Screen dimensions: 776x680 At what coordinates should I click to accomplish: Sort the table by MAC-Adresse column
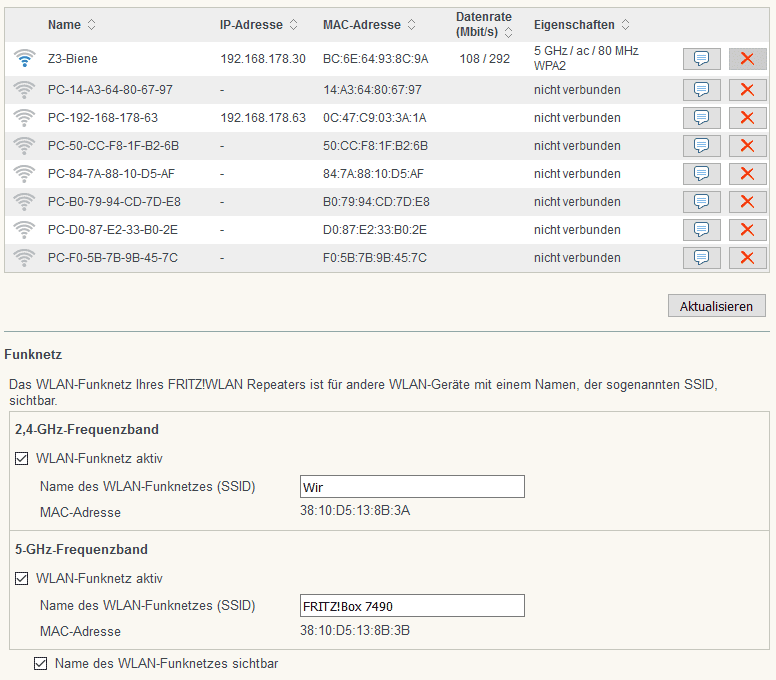(x=369, y=25)
